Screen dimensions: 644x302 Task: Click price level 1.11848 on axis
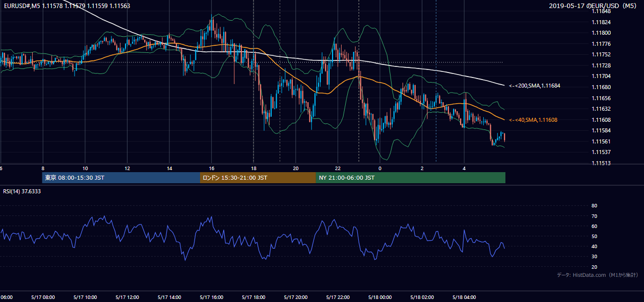coord(601,11)
